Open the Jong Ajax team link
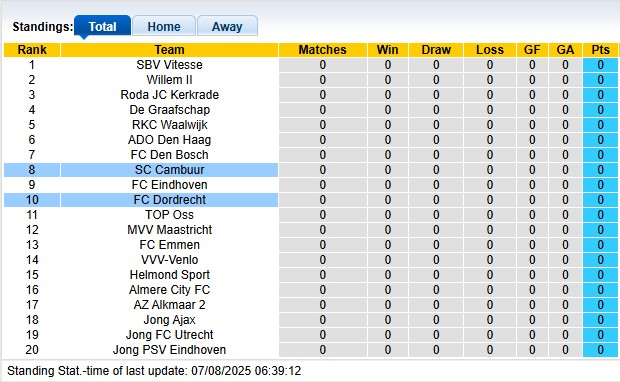This screenshot has width=620, height=382. pos(169,320)
